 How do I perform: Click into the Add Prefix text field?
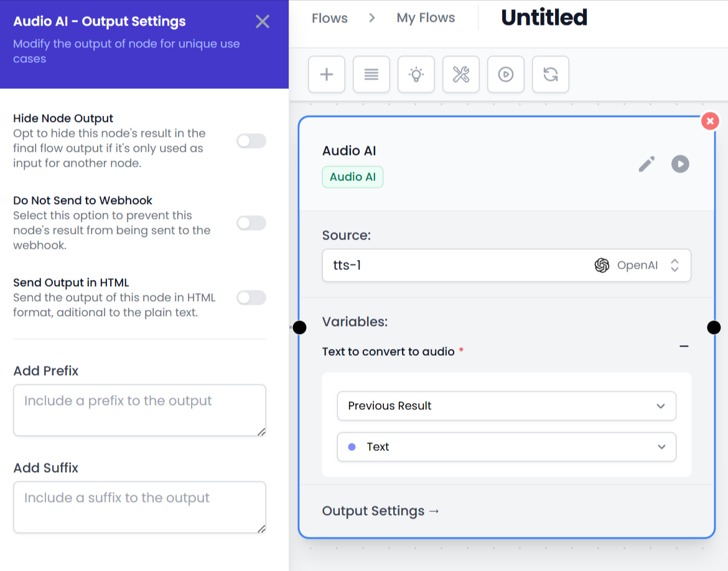point(139,410)
